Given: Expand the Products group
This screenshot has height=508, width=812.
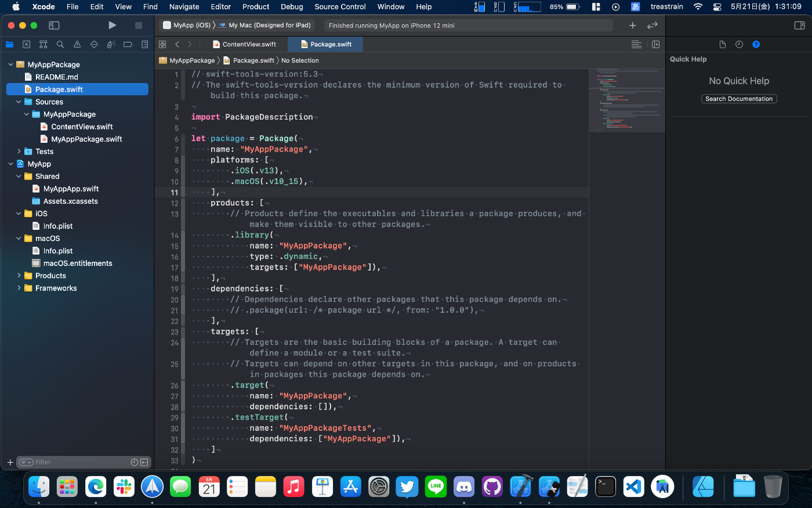Looking at the screenshot, I should pos(19,276).
